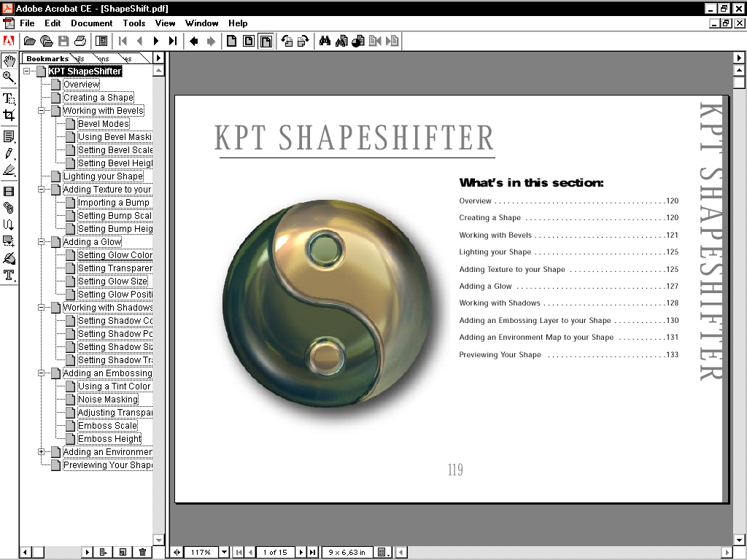Select the Actual Size page icon
Viewport: 747px width, 560px height.
pos(231,42)
